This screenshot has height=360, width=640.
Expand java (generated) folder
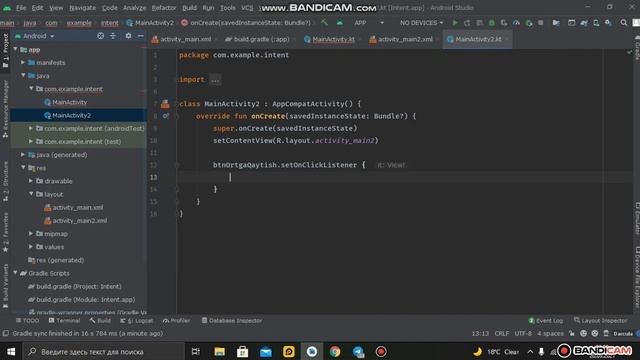point(23,155)
